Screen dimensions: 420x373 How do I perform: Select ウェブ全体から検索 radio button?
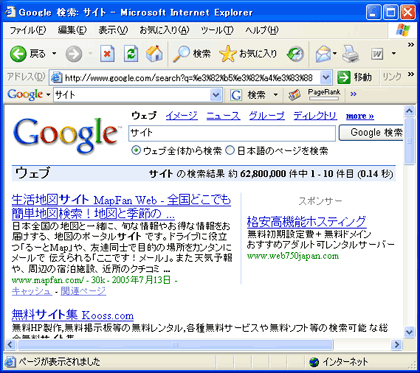136,151
